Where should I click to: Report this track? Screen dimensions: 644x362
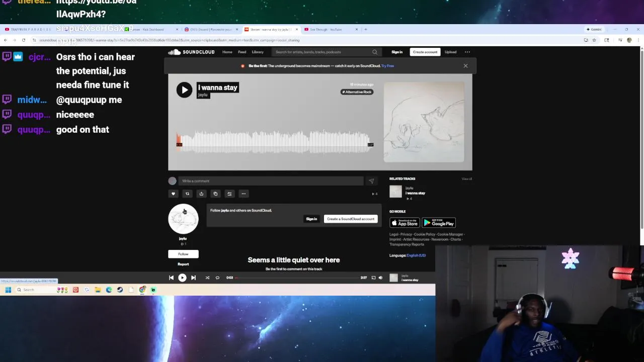pyautogui.click(x=183, y=264)
